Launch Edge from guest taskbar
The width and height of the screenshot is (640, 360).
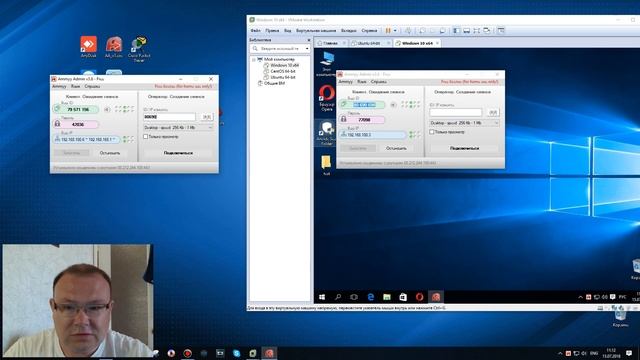coord(371,297)
